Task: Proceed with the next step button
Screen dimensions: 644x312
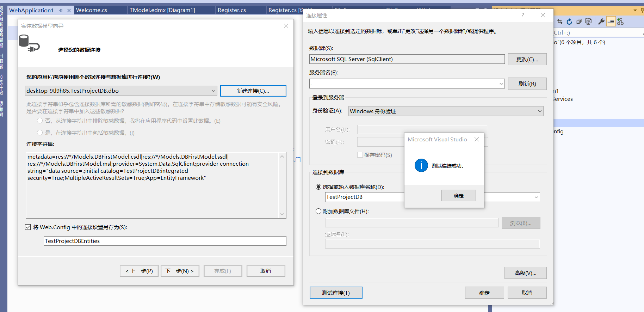Action: point(180,271)
